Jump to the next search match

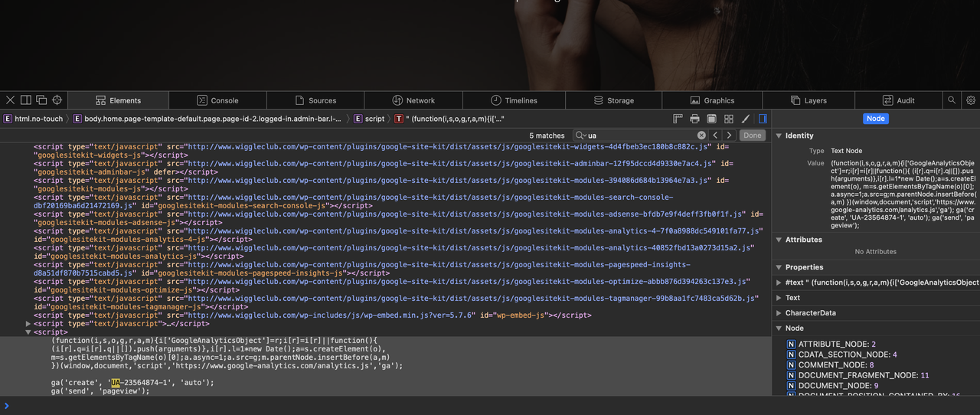point(729,136)
